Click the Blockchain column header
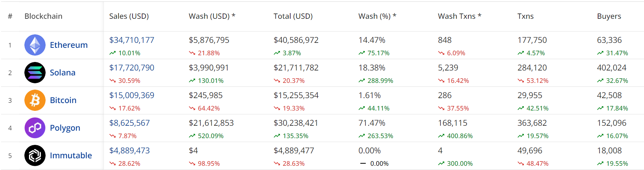The height and width of the screenshot is (170, 644). pyautogui.click(x=43, y=16)
